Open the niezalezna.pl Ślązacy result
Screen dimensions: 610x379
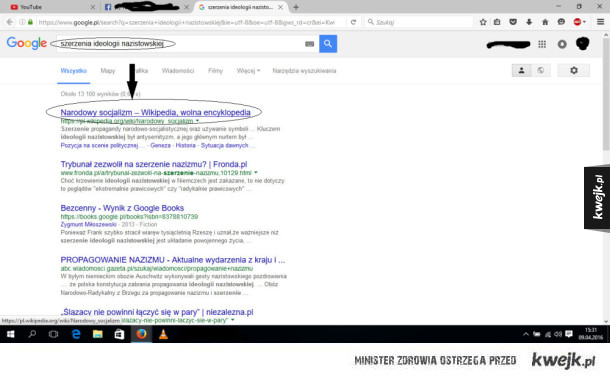pos(157,312)
